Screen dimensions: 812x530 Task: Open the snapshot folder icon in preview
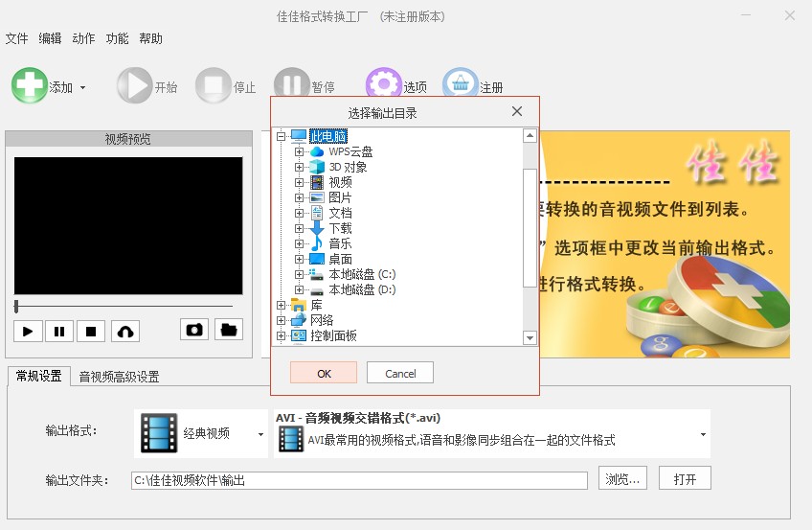228,330
